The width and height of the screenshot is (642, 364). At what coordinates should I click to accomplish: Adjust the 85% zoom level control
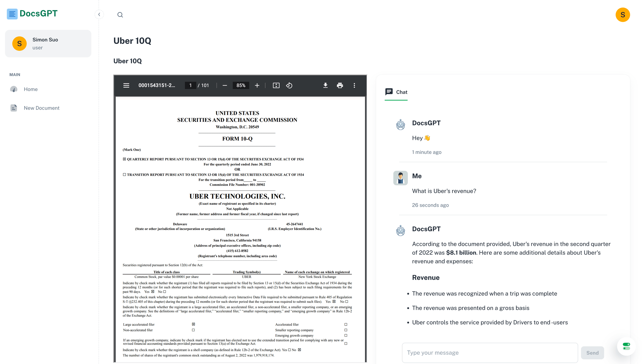point(241,85)
